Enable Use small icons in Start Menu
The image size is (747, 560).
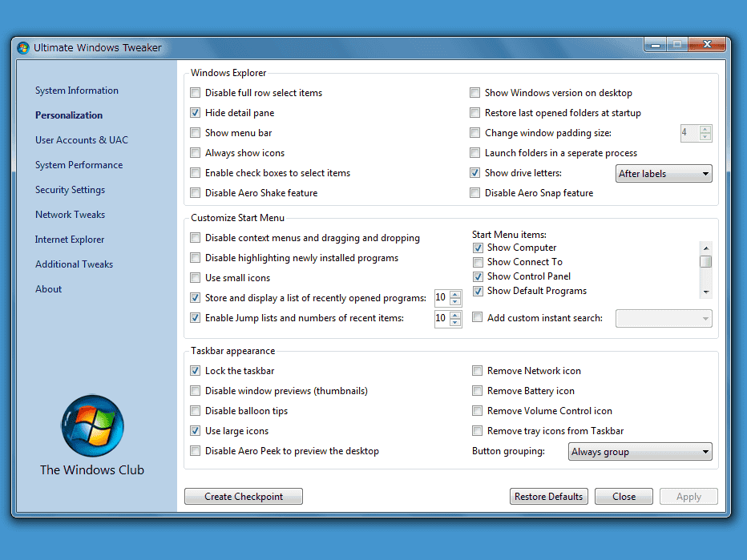(x=195, y=278)
